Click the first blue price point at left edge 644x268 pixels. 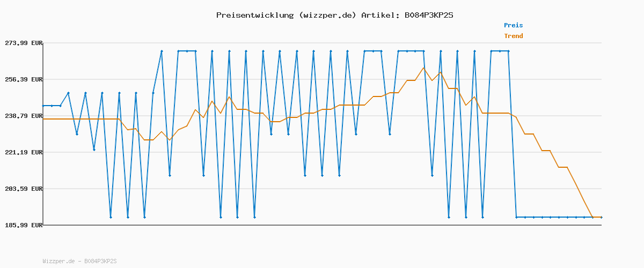click(x=43, y=106)
